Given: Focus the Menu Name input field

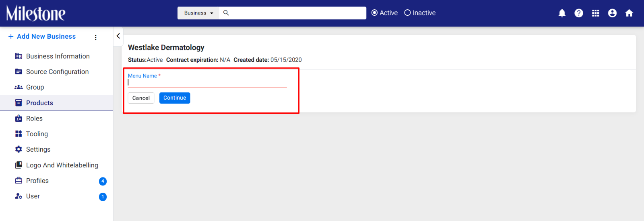Looking at the screenshot, I should point(207,82).
